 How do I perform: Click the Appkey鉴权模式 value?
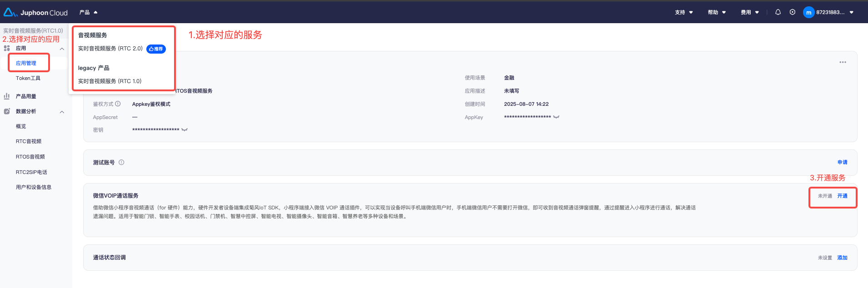click(x=151, y=104)
